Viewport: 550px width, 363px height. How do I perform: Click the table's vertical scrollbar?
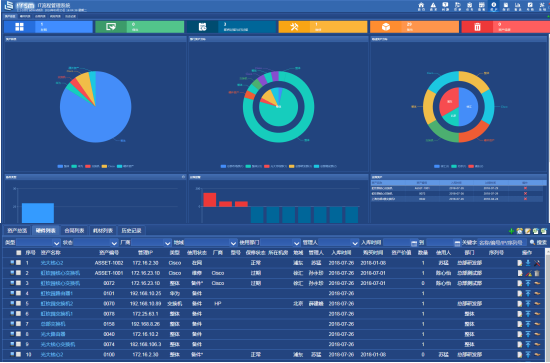pos(547,303)
